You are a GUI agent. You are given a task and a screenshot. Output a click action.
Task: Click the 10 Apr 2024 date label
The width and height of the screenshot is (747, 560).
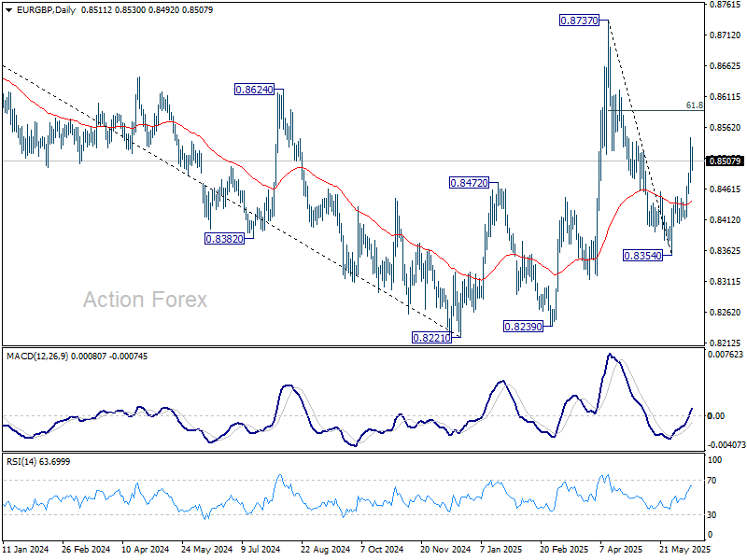146,549
